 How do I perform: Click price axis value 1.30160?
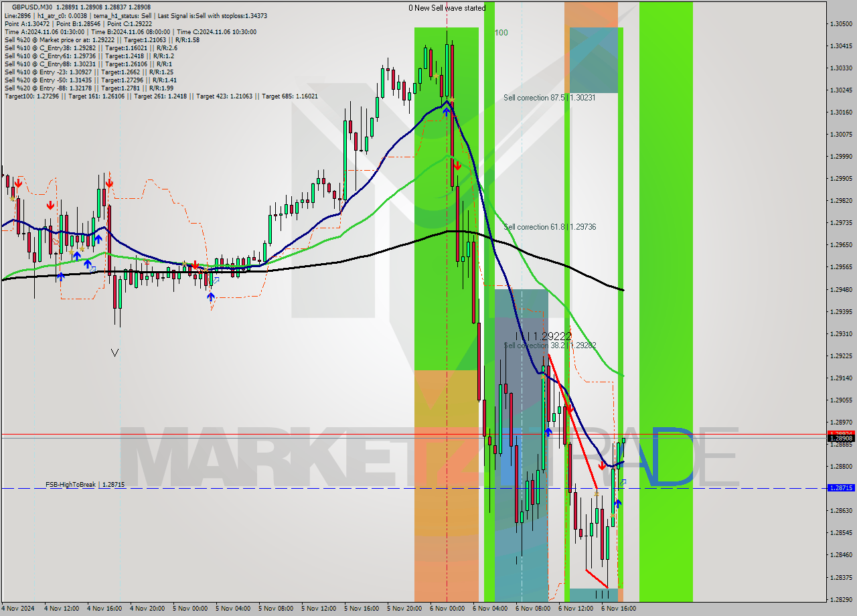(841, 112)
